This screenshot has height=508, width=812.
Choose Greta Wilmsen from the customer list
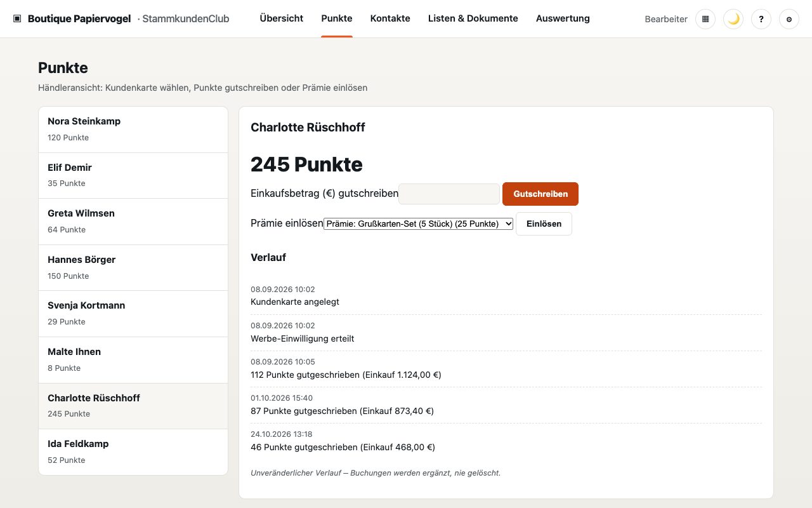tap(133, 222)
